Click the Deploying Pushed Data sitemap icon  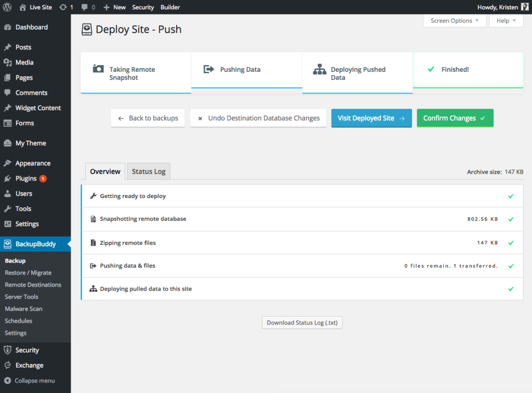[x=320, y=69]
